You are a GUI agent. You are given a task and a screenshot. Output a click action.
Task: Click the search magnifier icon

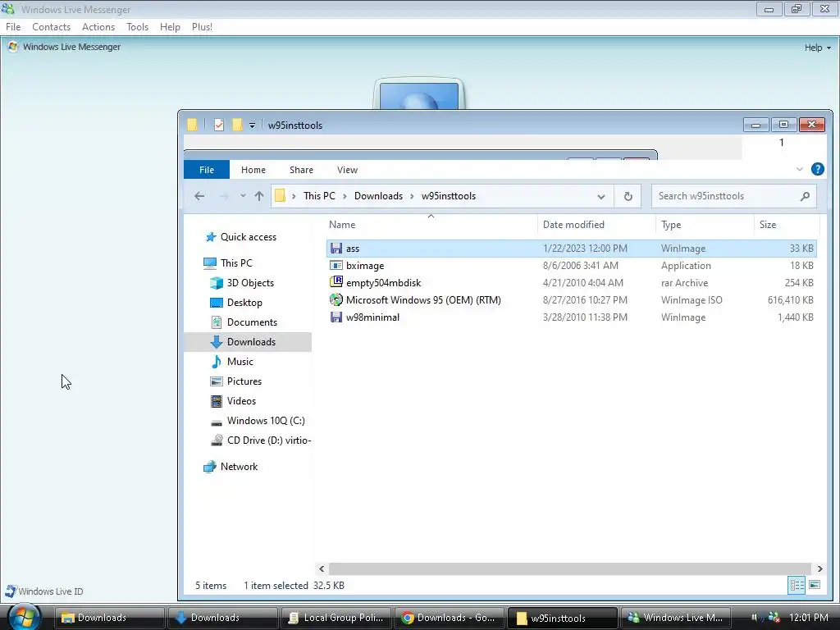805,196
